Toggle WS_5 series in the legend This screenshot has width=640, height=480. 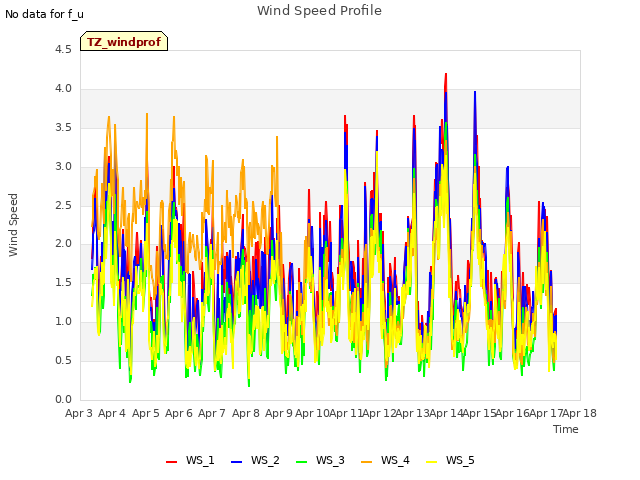pos(450,460)
